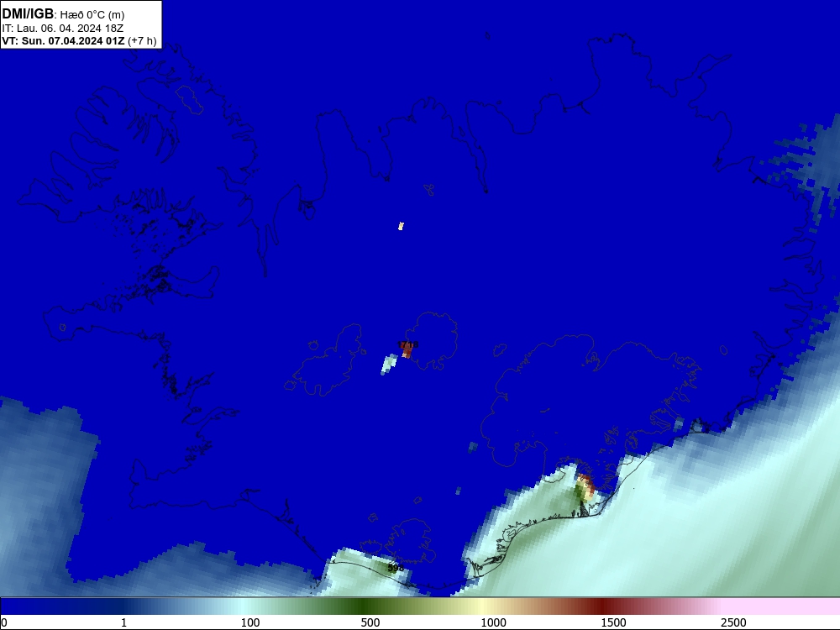Click the "598" value label on south coast
This screenshot has height=630, width=840.
point(396,567)
